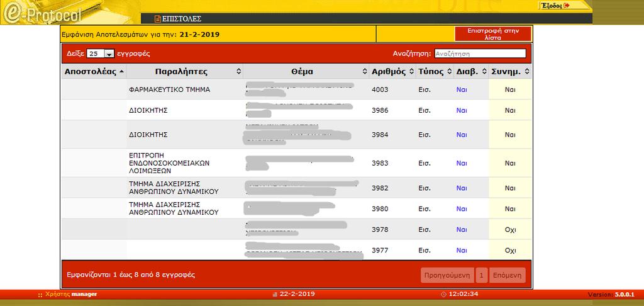Click page 1 pagination button
The width and height of the screenshot is (644, 306).
click(481, 275)
